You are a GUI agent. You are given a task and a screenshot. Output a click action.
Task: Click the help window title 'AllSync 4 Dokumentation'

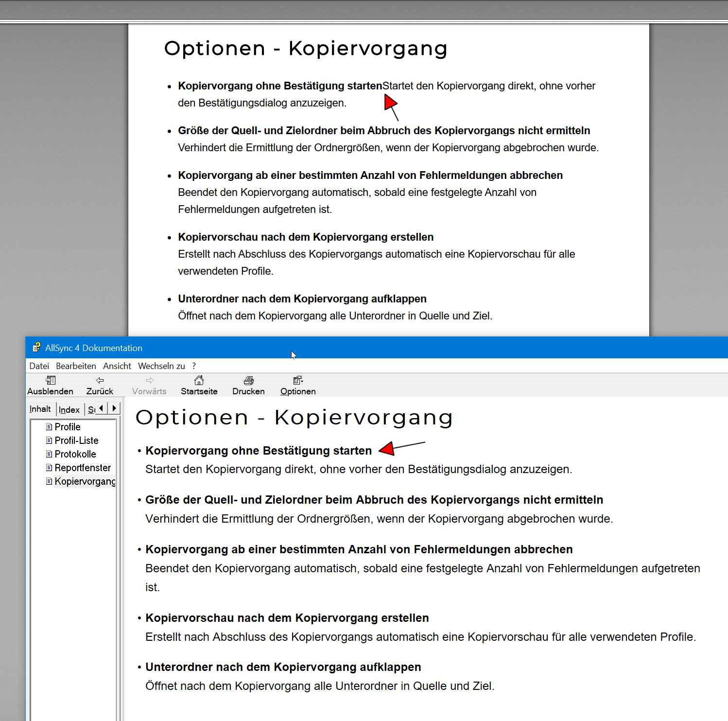pos(94,348)
